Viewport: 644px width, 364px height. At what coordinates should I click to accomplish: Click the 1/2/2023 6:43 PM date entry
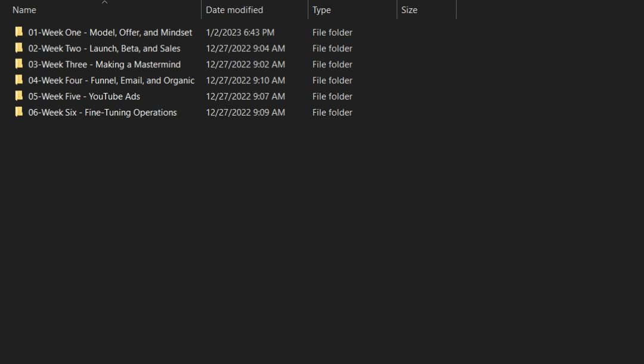point(240,33)
